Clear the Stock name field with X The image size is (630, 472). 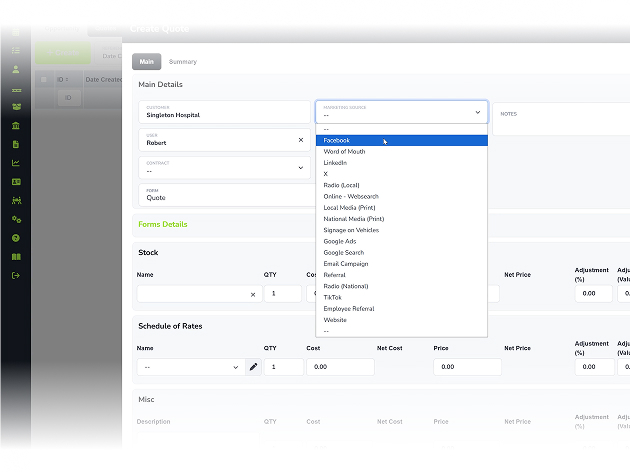253,294
